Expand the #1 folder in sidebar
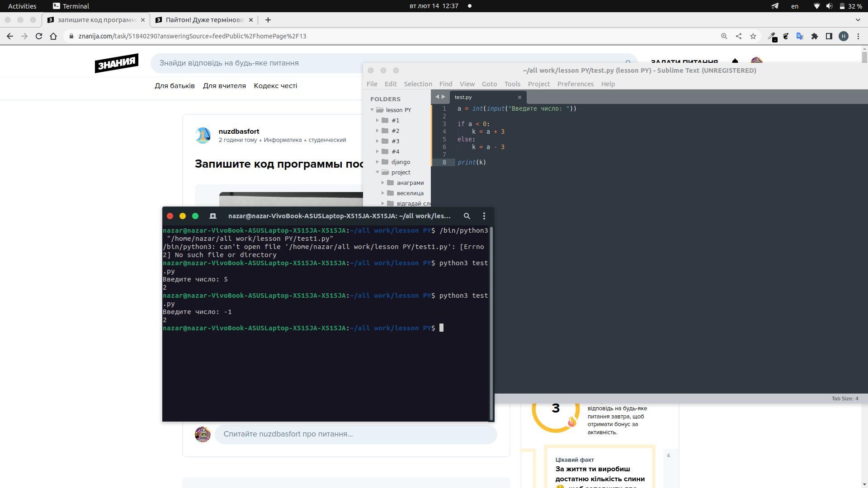The width and height of the screenshot is (868, 488). tap(377, 120)
